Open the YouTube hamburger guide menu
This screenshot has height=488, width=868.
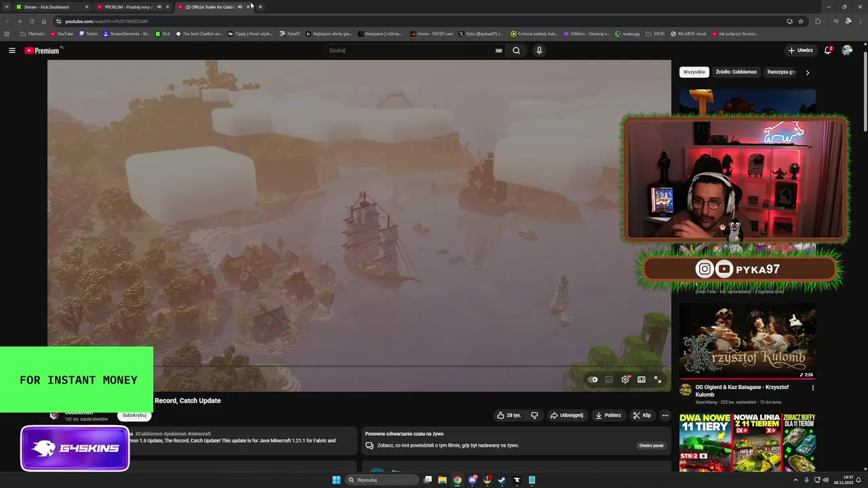click(12, 50)
